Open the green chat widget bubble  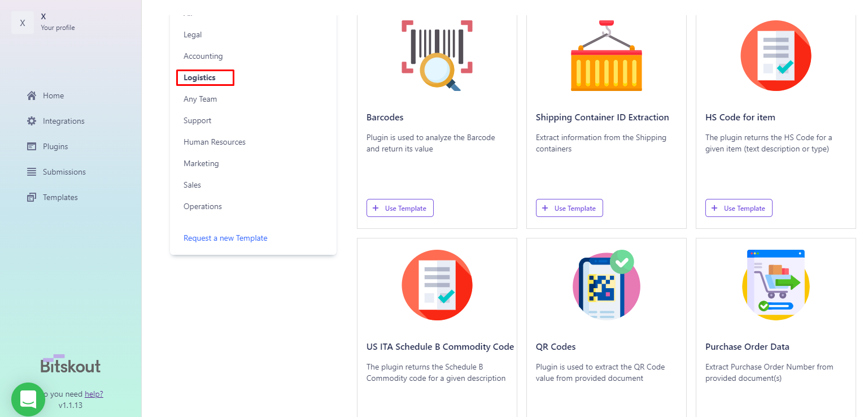pos(28,399)
